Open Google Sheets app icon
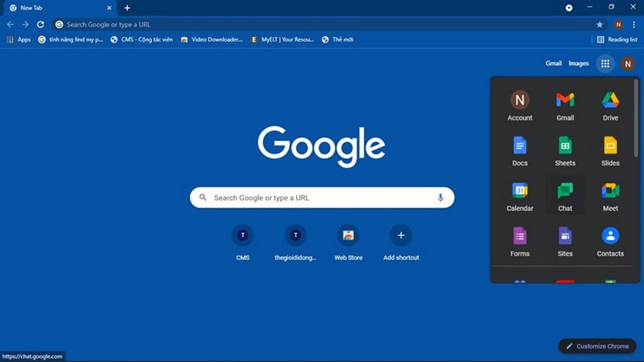The width and height of the screenshot is (644, 362). [565, 151]
